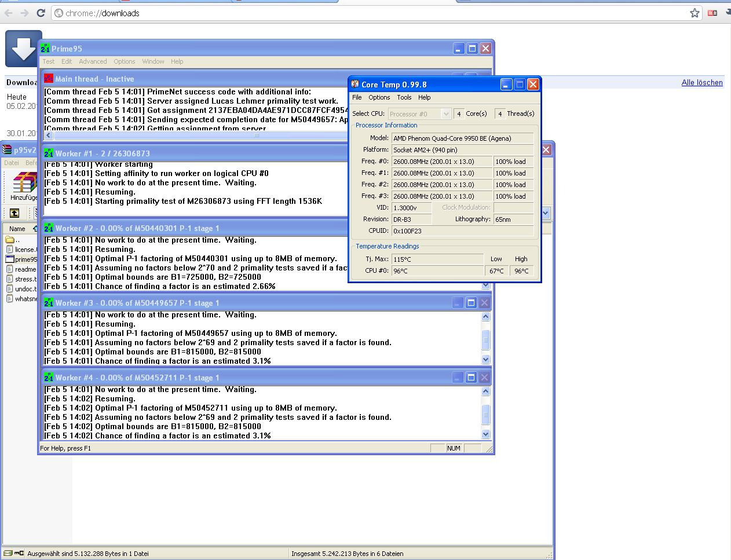Click the Freq. #0 value field
Image resolution: width=731 pixels, height=560 pixels.
pos(442,162)
